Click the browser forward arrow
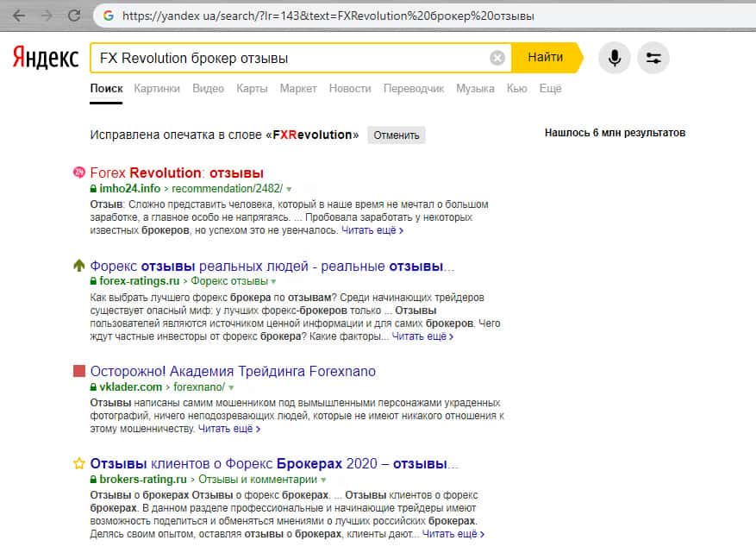The height and width of the screenshot is (559, 756). point(47,16)
